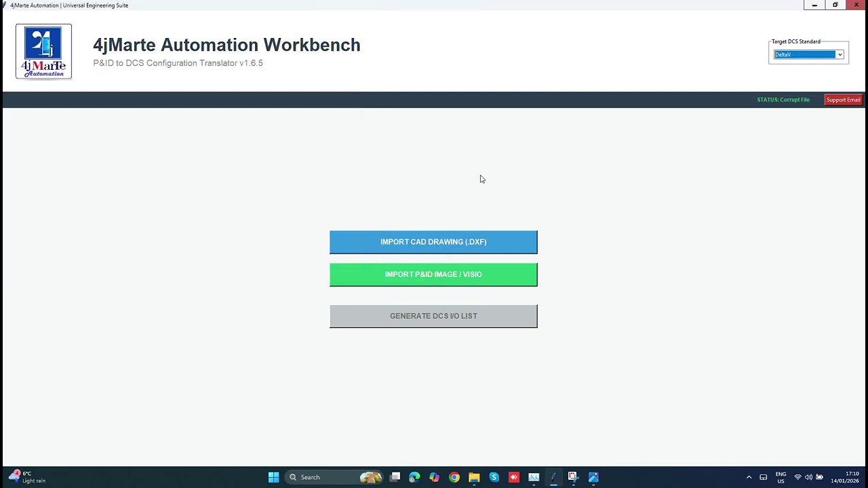The width and height of the screenshot is (868, 488).
Task: Click the 4jMarte Automation logo
Action: pos(43,52)
